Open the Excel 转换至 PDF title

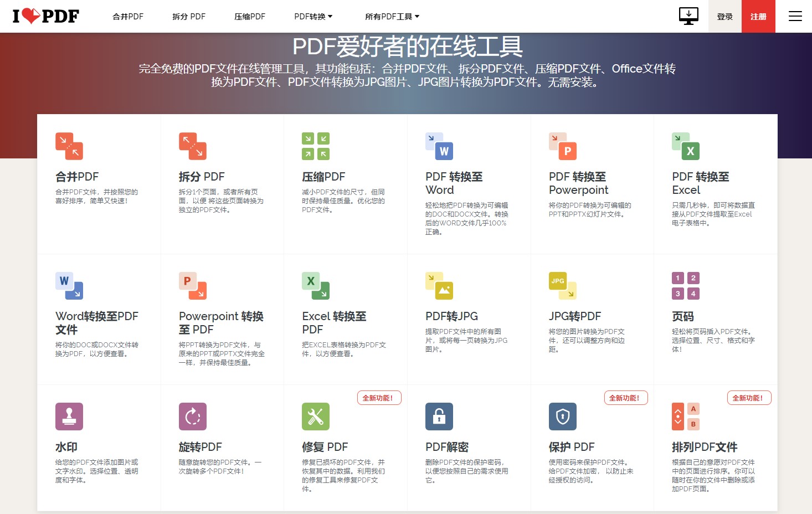tap(334, 323)
